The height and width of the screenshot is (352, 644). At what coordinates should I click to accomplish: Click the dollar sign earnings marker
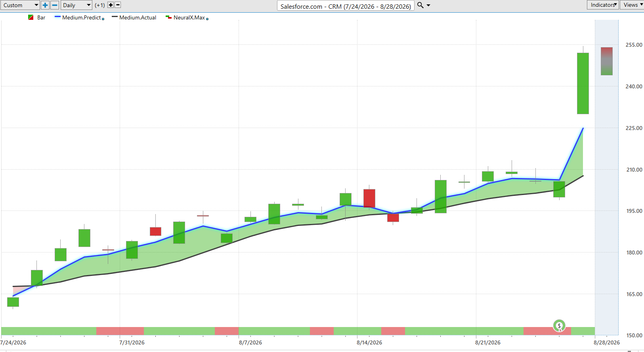tap(559, 326)
